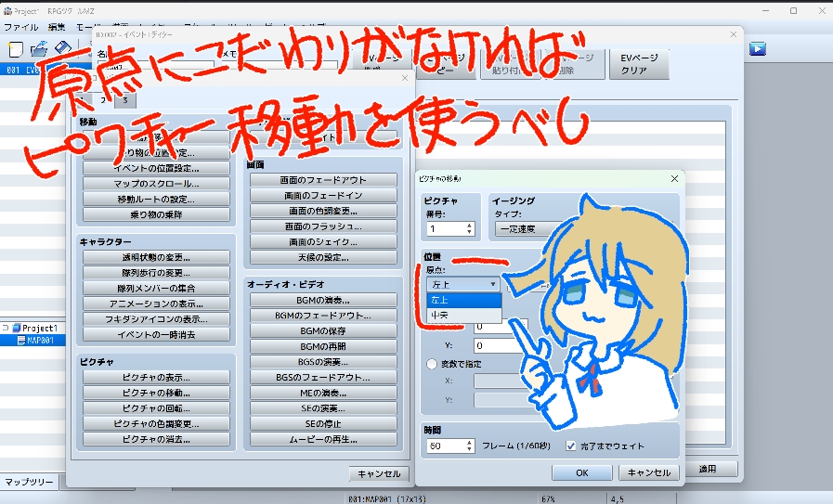Click the イベントの一時消去 command
The height and width of the screenshot is (504, 833).
156,334
